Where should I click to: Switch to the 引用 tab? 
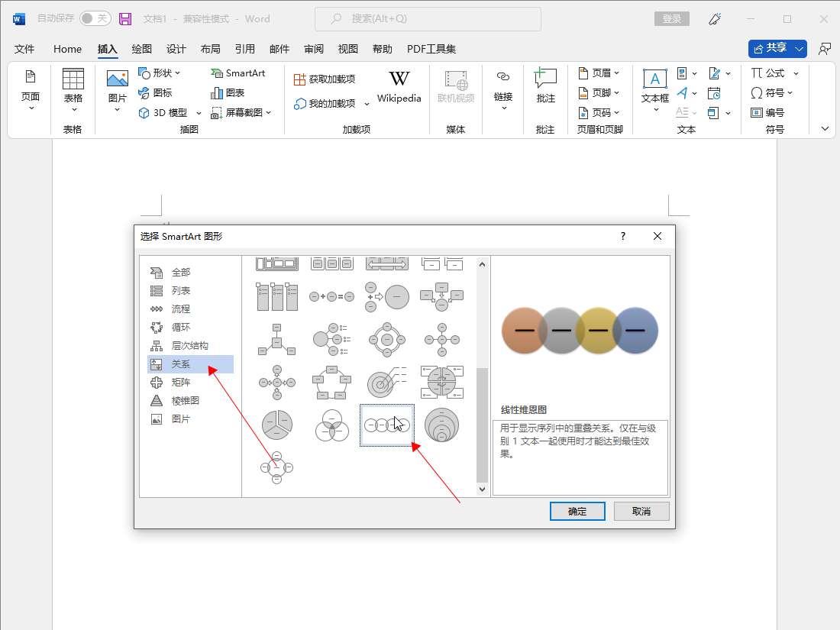click(x=245, y=49)
